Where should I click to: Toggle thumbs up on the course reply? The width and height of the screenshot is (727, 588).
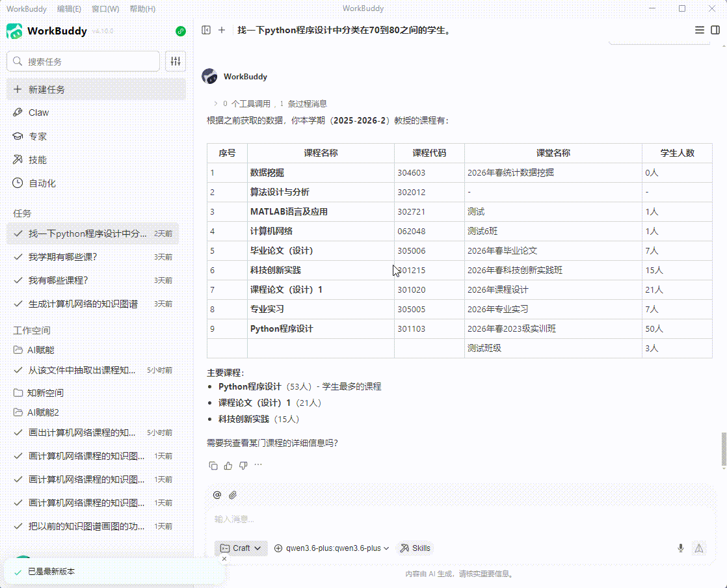[228, 465]
